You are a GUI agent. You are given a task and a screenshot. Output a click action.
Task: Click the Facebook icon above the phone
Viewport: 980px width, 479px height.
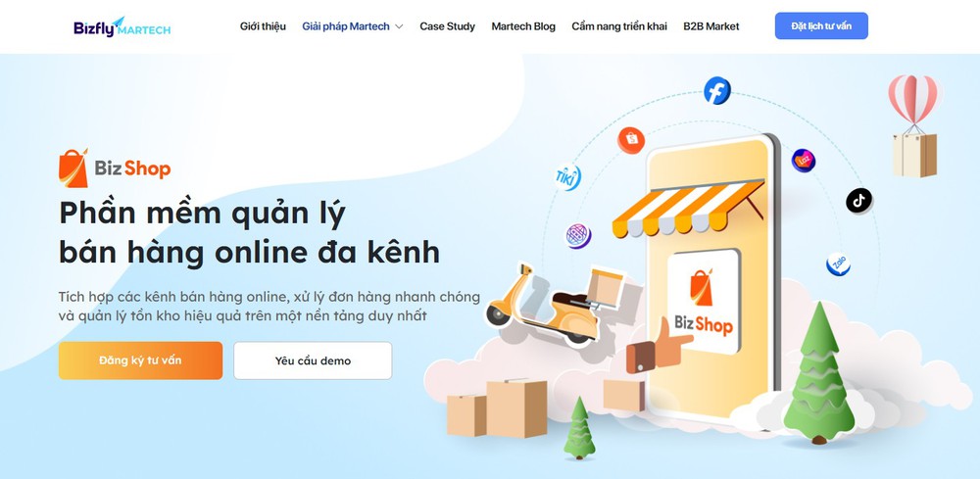pyautogui.click(x=717, y=90)
